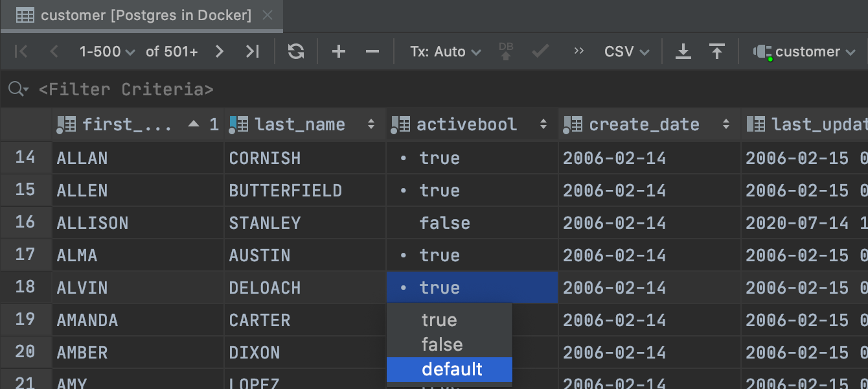Image resolution: width=868 pixels, height=389 pixels.
Task: Reload the table data with refresh icon
Action: pyautogui.click(x=296, y=52)
